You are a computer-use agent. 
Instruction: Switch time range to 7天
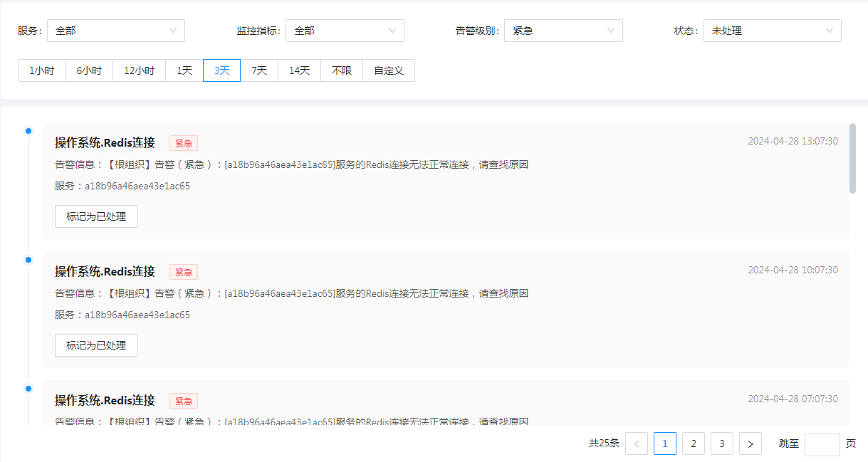(259, 70)
